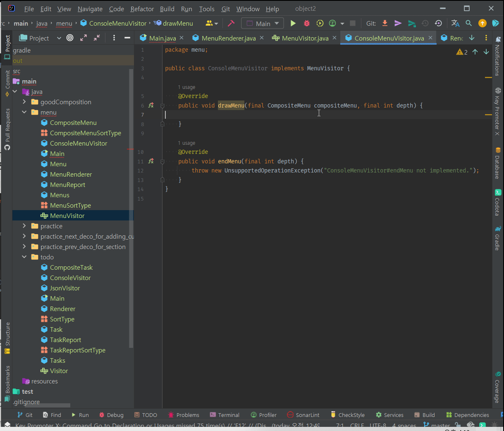Expand the practice folder
Image resolution: width=504 pixels, height=431 pixels.
[x=24, y=226]
